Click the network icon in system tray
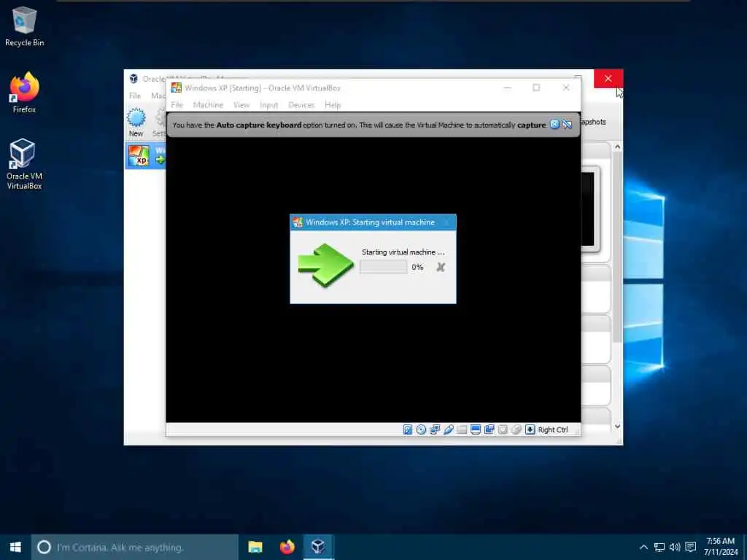Screen dimensions: 747x560 [x=659, y=547]
